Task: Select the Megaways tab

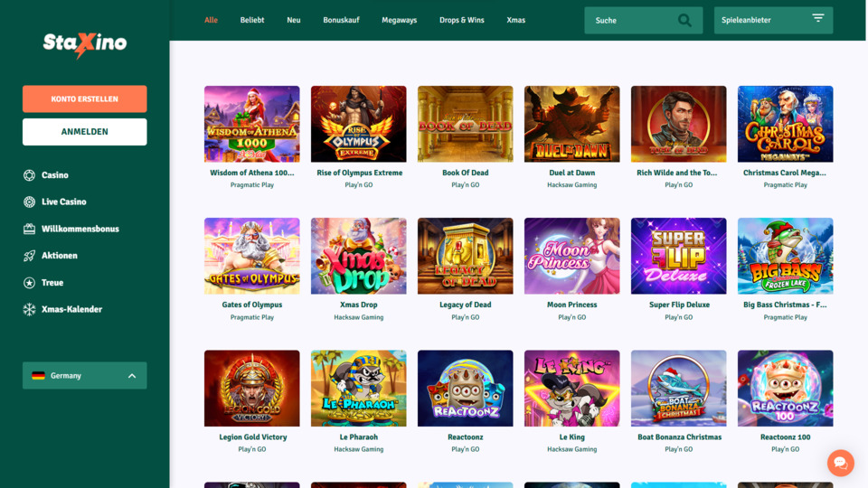Action: 399,20
